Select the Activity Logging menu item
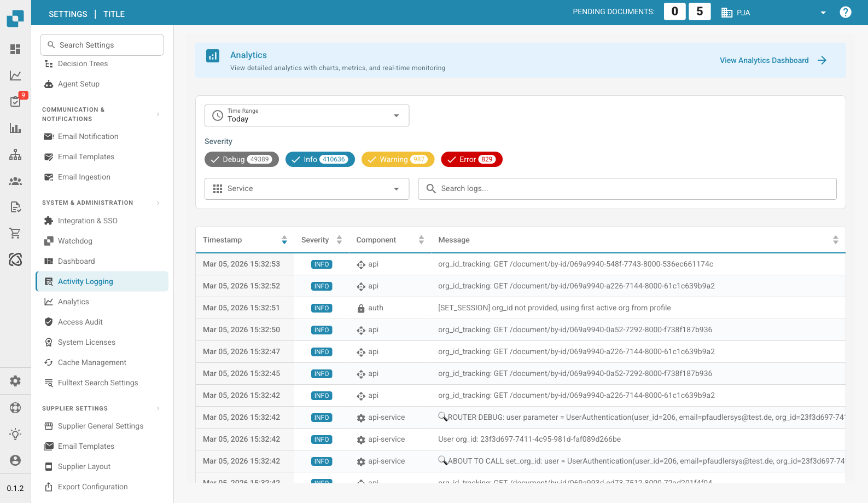The width and height of the screenshot is (868, 503). (102, 281)
